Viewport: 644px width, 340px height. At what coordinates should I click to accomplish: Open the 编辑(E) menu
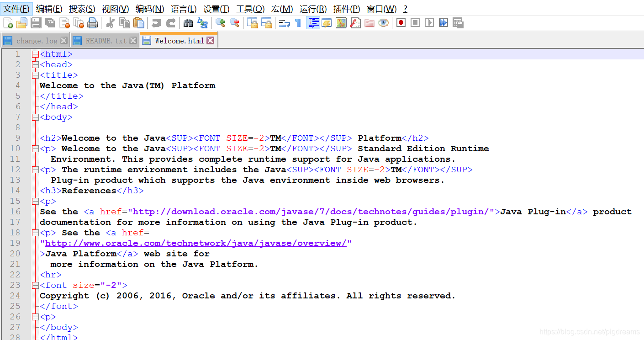[x=49, y=9]
